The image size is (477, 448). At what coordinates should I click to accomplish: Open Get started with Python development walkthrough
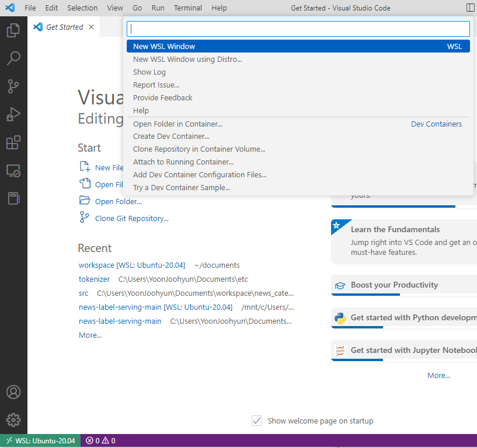tap(404, 318)
